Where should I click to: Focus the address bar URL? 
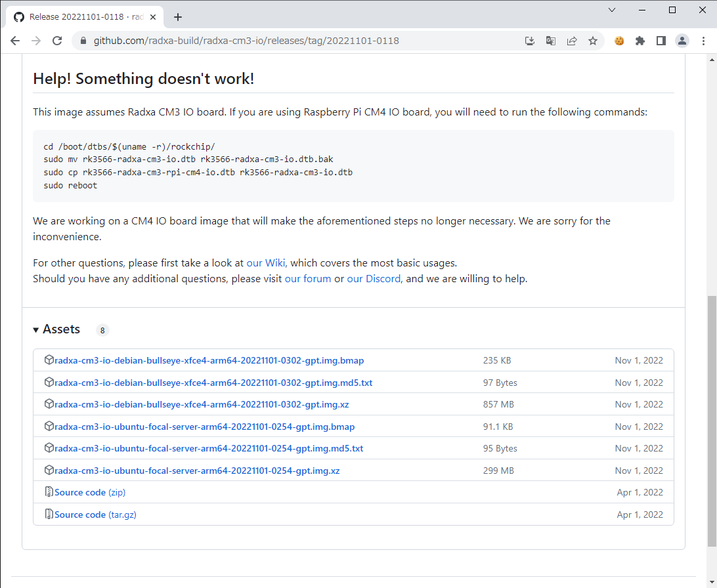click(x=246, y=41)
